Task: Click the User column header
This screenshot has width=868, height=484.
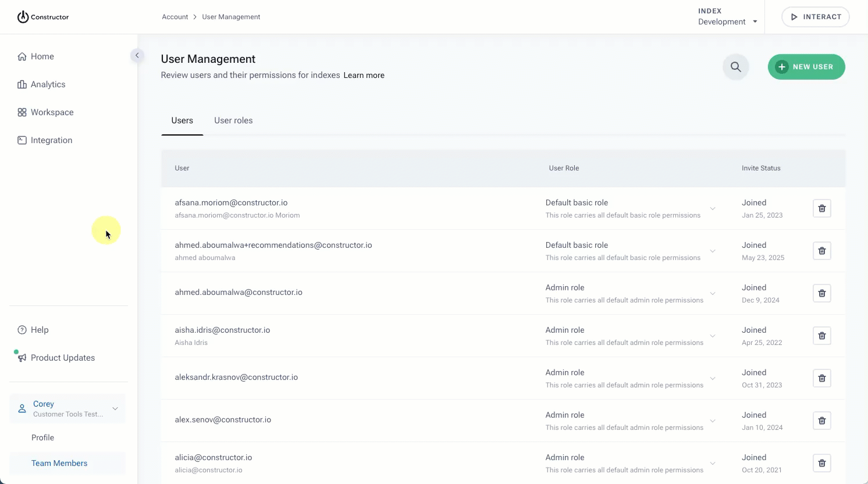Action: 182,168
